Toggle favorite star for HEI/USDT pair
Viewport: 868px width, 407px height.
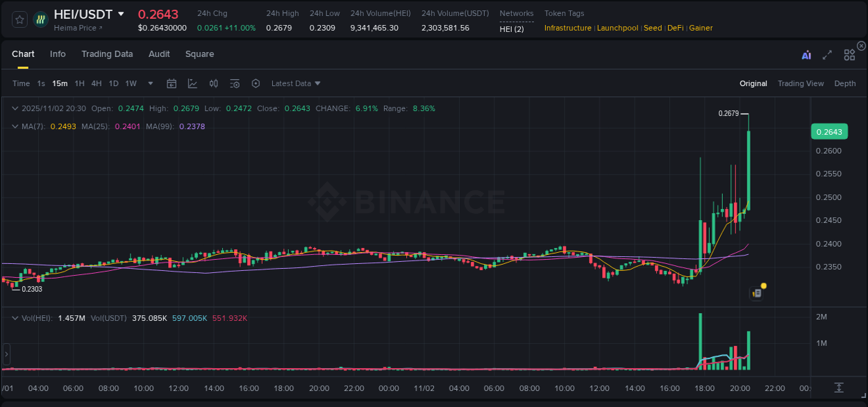19,19
